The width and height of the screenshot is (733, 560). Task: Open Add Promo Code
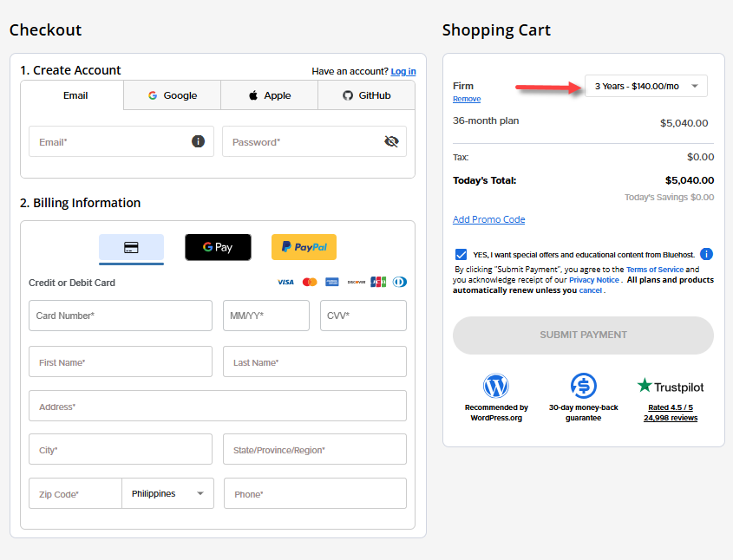[x=488, y=219]
